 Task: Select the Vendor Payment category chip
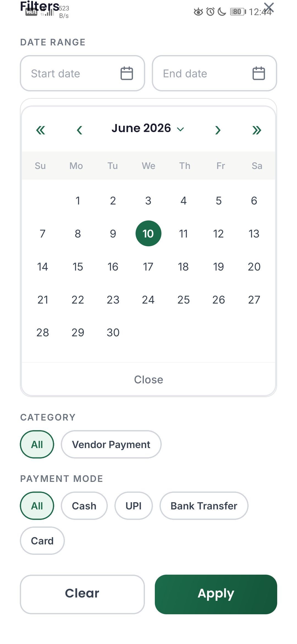[111, 444]
